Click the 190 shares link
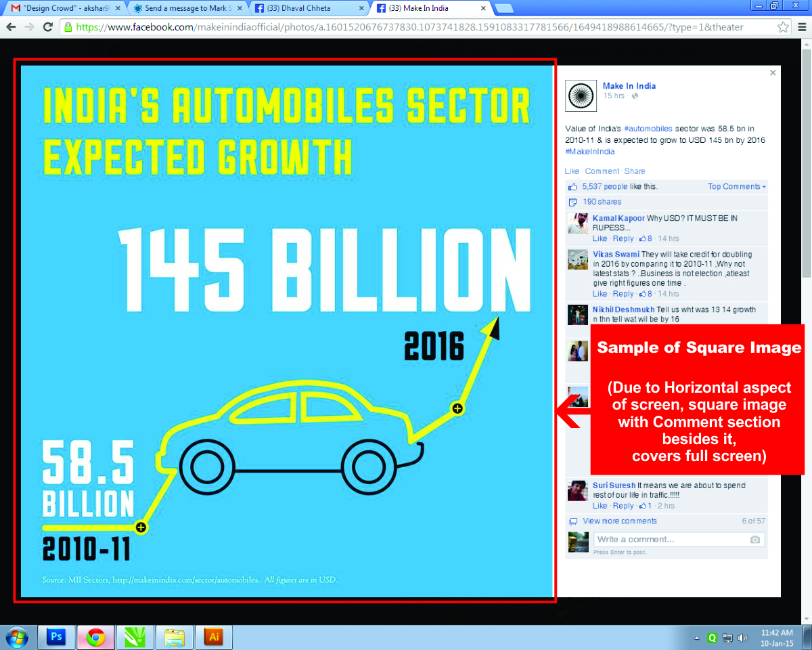Image resolution: width=812 pixels, height=650 pixels. 602,202
